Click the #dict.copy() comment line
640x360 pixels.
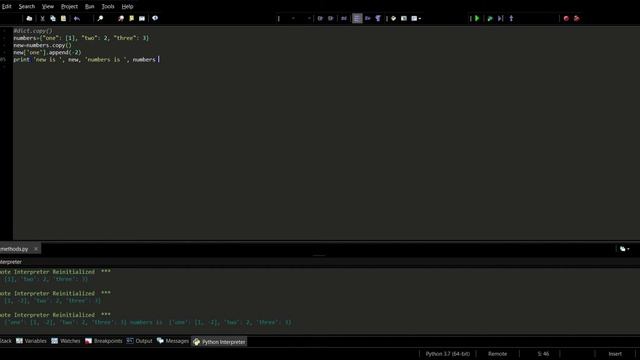[x=33, y=31]
